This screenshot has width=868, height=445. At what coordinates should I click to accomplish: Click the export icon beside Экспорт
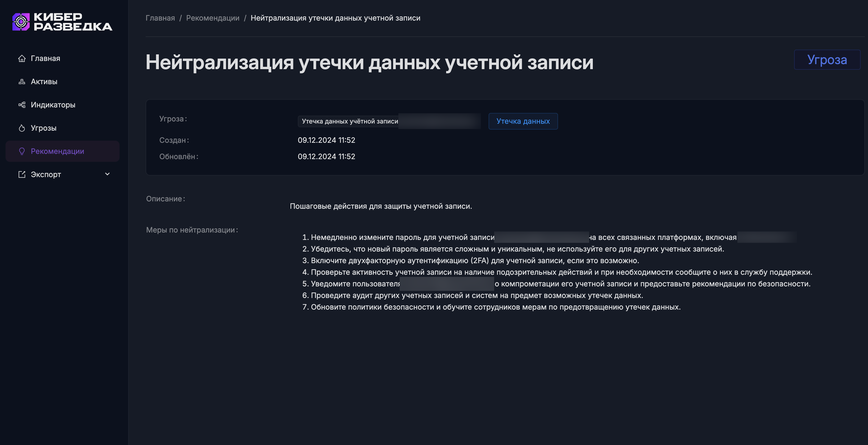(x=22, y=174)
